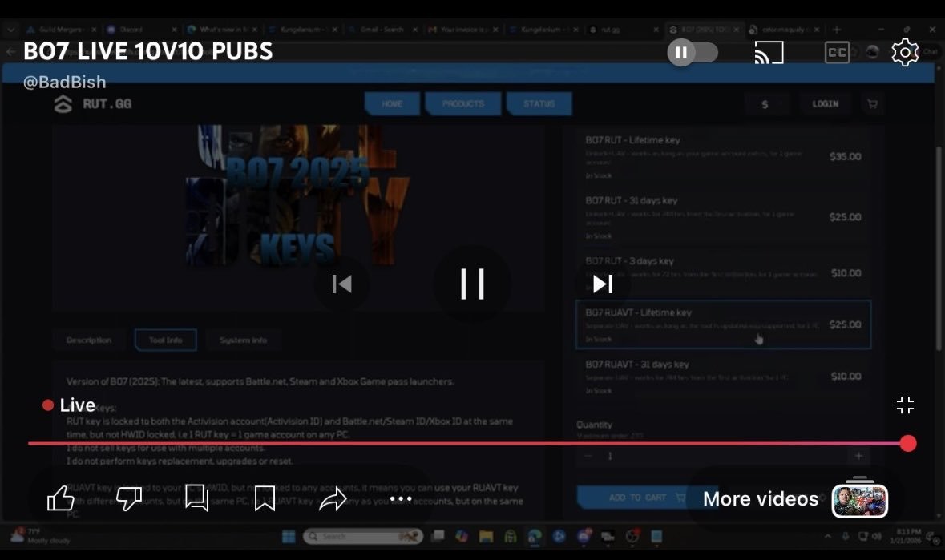Screen dimensions: 945x560
Task: Save the video with the bookmark icon
Action: click(265, 498)
